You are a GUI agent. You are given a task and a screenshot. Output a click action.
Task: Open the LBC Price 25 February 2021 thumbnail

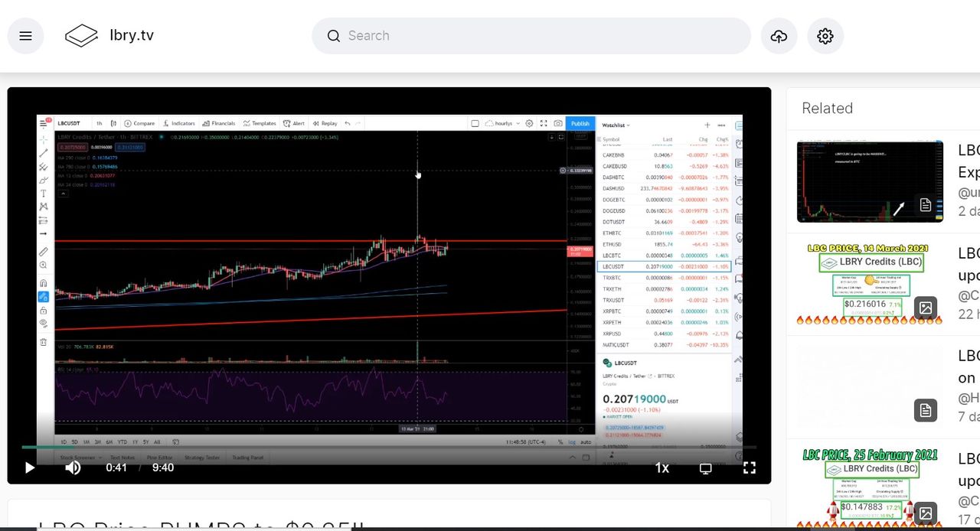click(x=870, y=489)
